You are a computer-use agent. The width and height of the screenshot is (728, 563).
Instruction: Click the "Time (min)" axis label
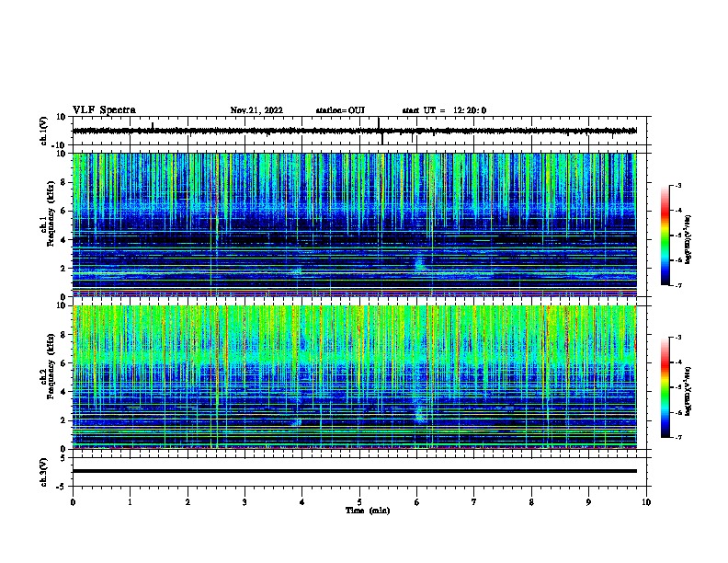[x=368, y=511]
